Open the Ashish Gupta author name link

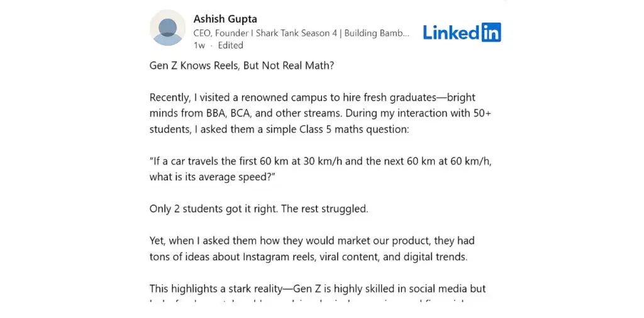click(x=225, y=19)
